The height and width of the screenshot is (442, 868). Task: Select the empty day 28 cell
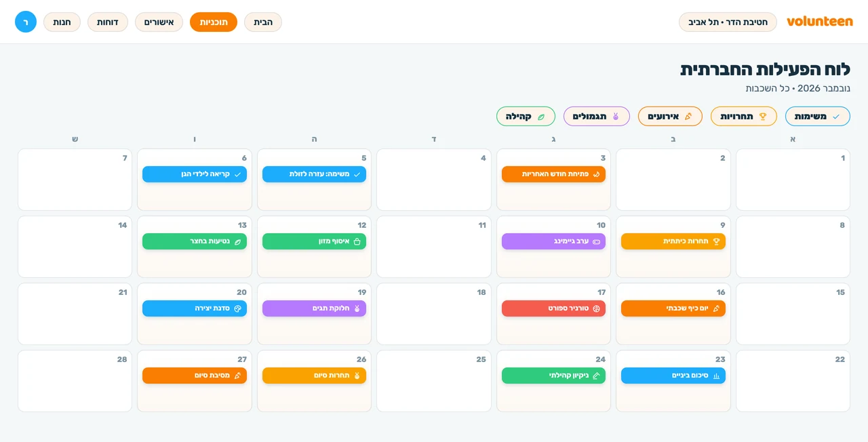(x=75, y=381)
